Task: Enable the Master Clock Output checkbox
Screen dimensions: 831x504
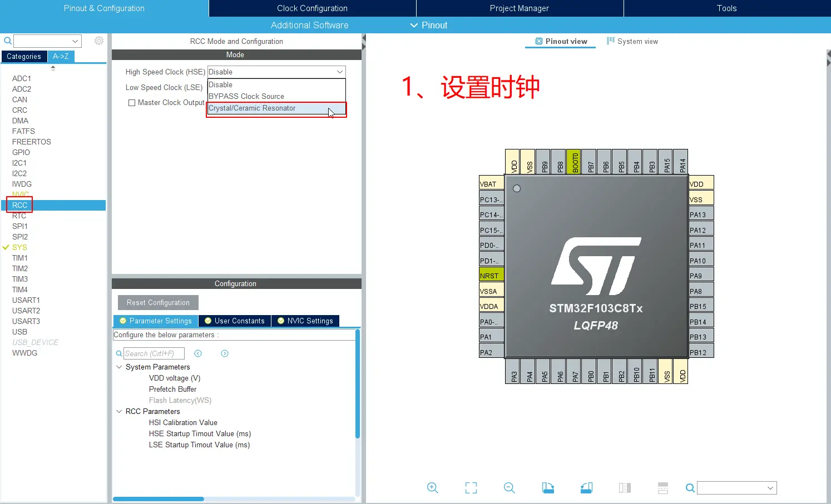Action: (x=132, y=103)
